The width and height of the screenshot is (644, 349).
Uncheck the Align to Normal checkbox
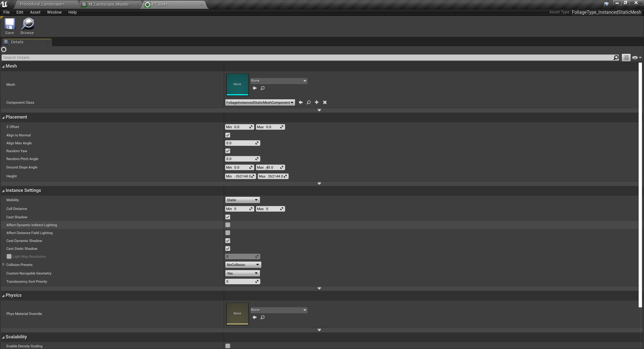coord(228,135)
